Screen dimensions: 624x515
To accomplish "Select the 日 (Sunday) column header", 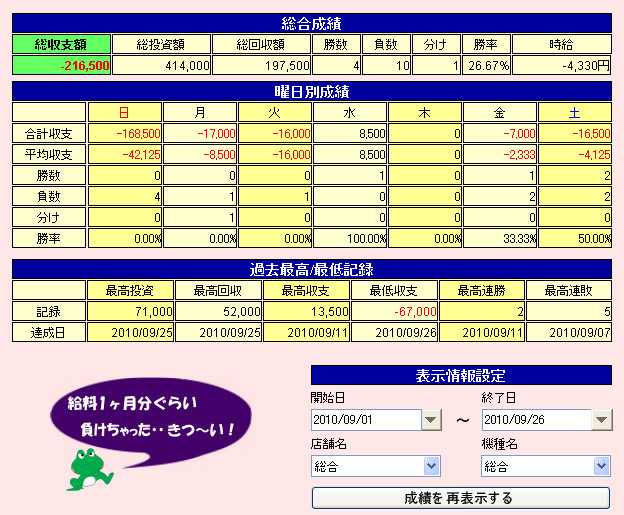I will point(125,112).
